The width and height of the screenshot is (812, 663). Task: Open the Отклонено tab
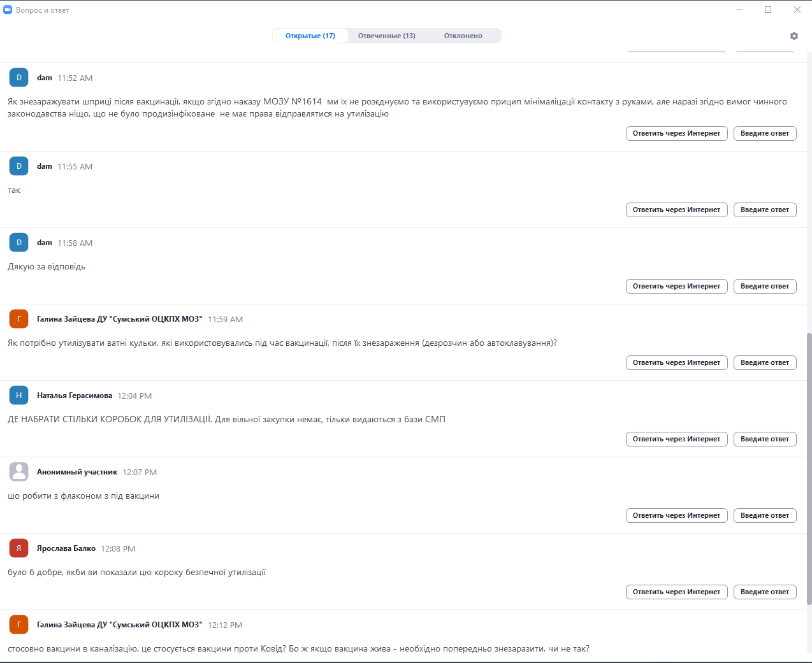pos(463,36)
